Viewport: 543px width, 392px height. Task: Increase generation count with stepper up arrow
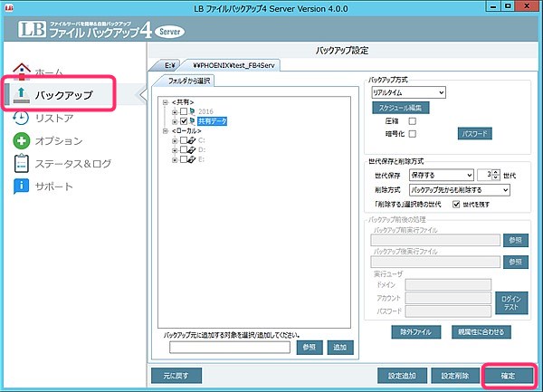pyautogui.click(x=496, y=172)
